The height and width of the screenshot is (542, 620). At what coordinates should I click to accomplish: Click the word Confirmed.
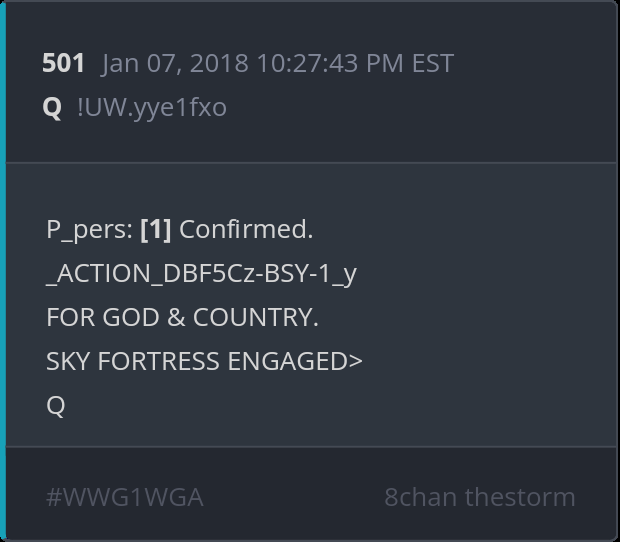[x=246, y=229]
